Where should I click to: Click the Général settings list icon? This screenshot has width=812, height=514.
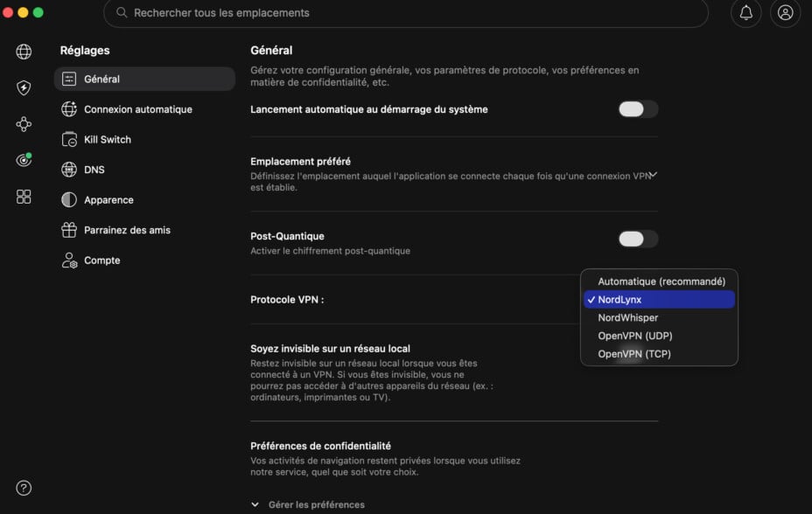pos(69,79)
